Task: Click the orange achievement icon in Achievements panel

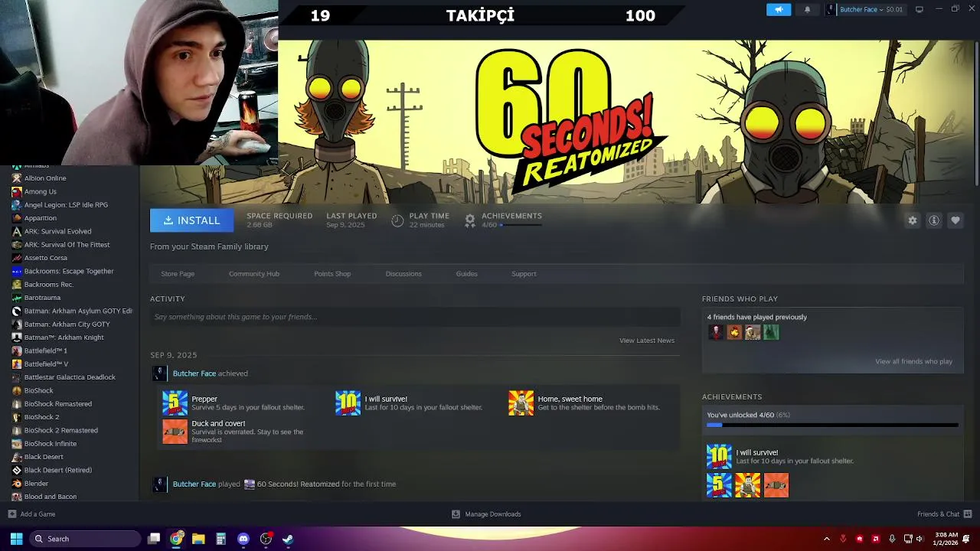Action: tap(776, 485)
